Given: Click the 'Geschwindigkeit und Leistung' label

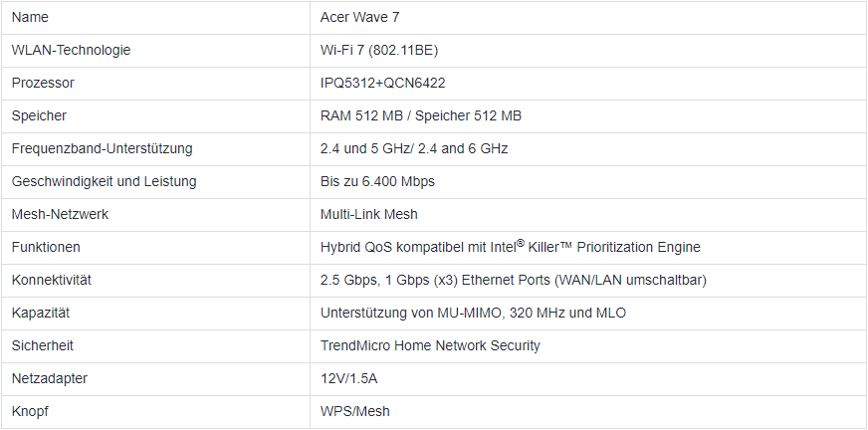Looking at the screenshot, I should 105,181.
